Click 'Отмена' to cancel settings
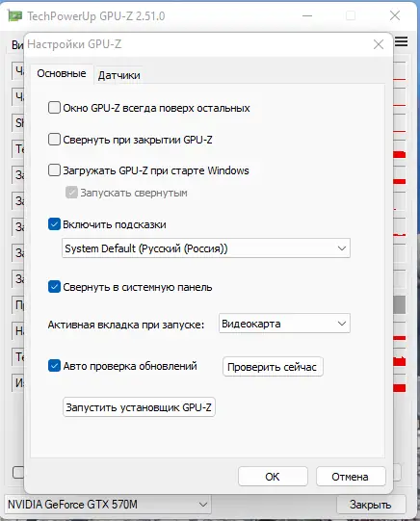The image size is (420, 521). coord(351,477)
